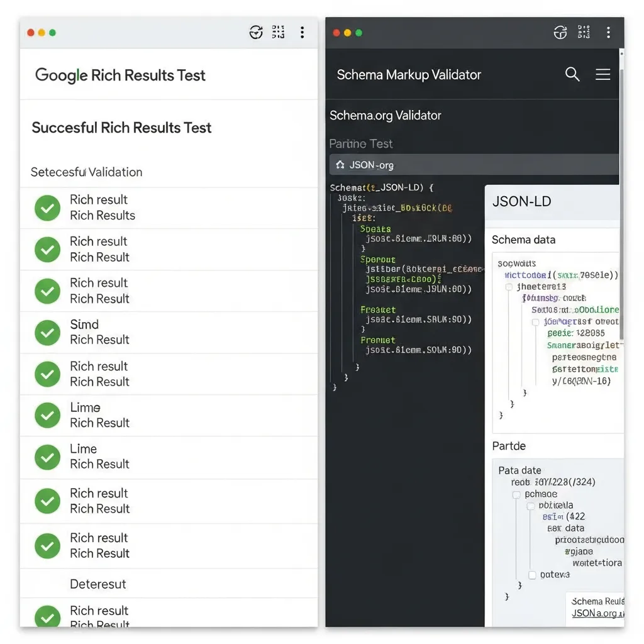Open the three-dot menu on the left window

(302, 32)
